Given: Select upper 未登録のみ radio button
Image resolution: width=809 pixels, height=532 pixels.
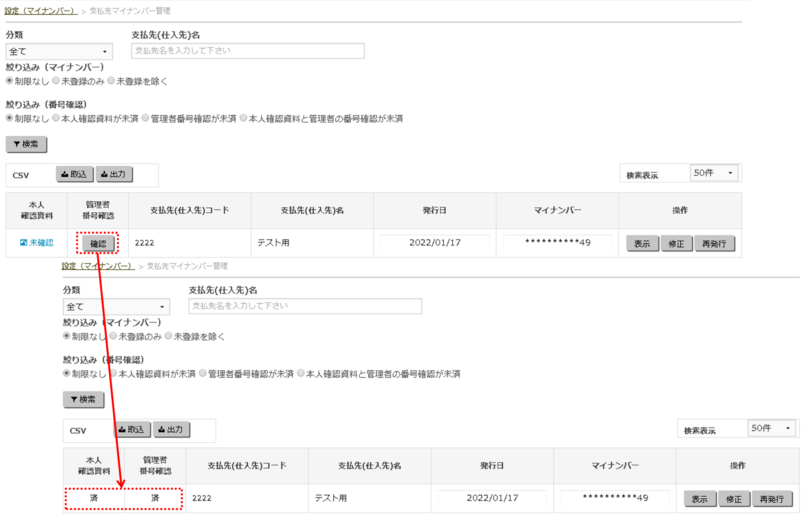Looking at the screenshot, I should (x=56, y=81).
